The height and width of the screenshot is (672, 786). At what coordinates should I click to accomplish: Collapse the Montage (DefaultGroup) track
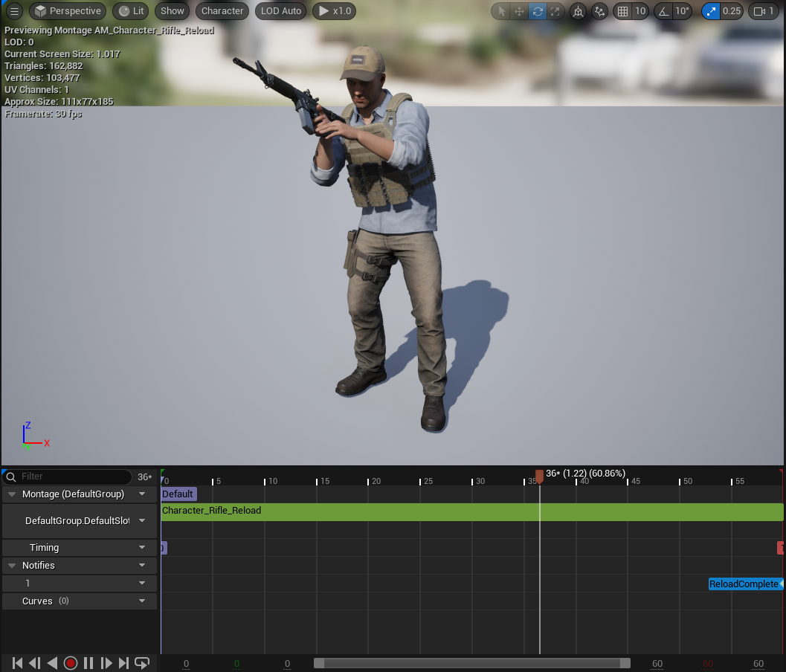point(12,494)
